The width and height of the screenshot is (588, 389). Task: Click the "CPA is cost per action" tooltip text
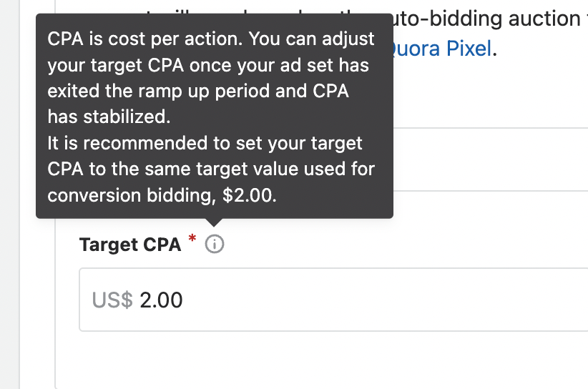point(211,77)
